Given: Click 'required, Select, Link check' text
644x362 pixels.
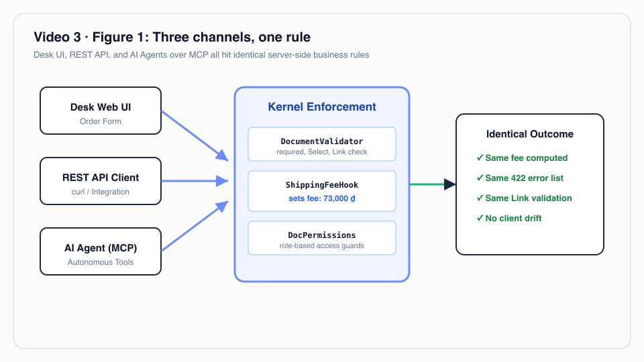Looking at the screenshot, I should tap(322, 152).
